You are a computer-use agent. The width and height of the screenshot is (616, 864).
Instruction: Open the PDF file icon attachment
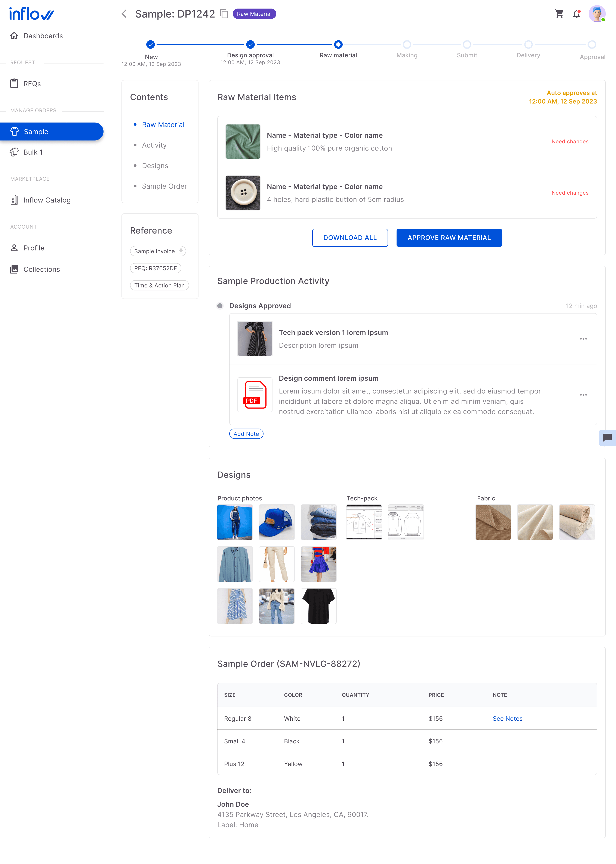[x=255, y=394]
